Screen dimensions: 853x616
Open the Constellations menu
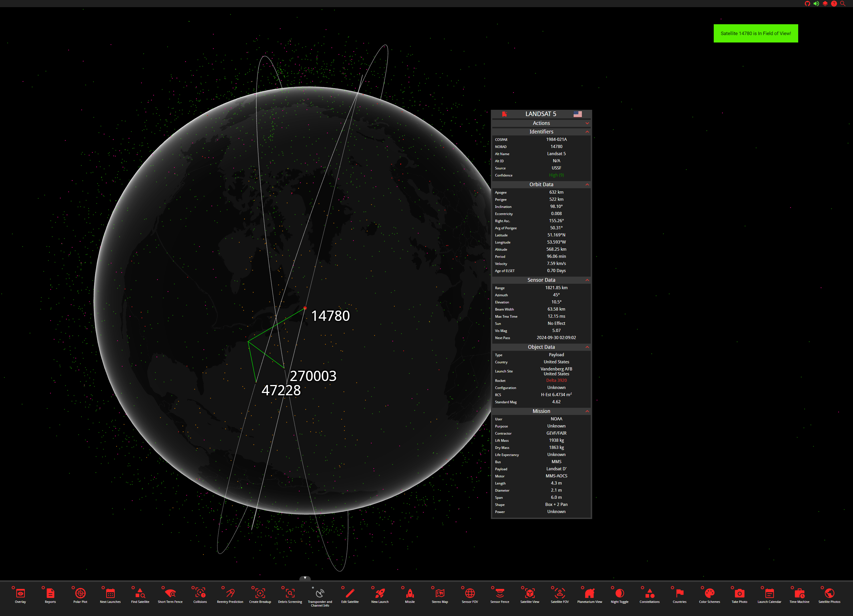(650, 595)
